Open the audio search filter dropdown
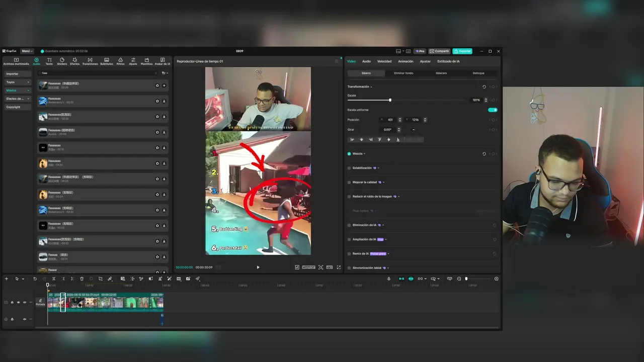 (x=164, y=73)
